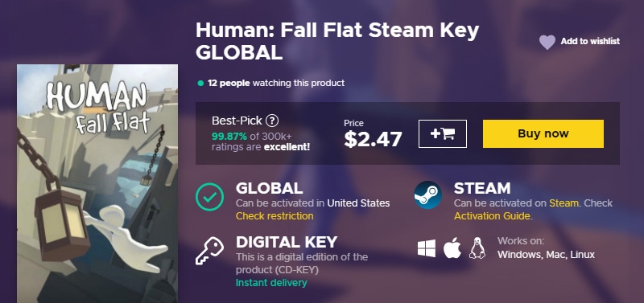Image resolution: width=644 pixels, height=303 pixels.
Task: Click the Instant delivery label
Action: [x=271, y=283]
